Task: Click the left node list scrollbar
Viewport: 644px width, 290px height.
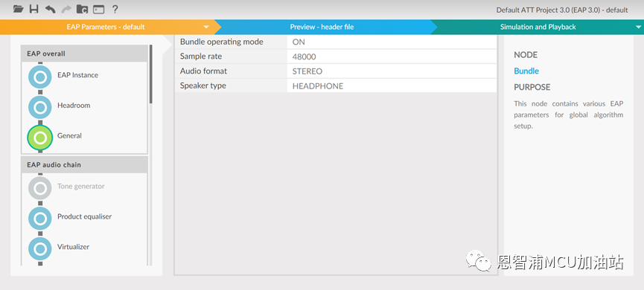Action: pyautogui.click(x=150, y=74)
